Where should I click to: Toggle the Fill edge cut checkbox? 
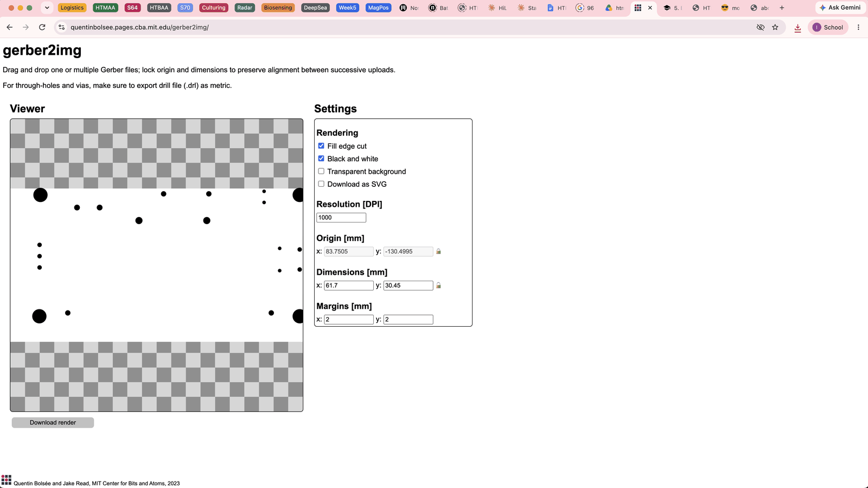(321, 146)
